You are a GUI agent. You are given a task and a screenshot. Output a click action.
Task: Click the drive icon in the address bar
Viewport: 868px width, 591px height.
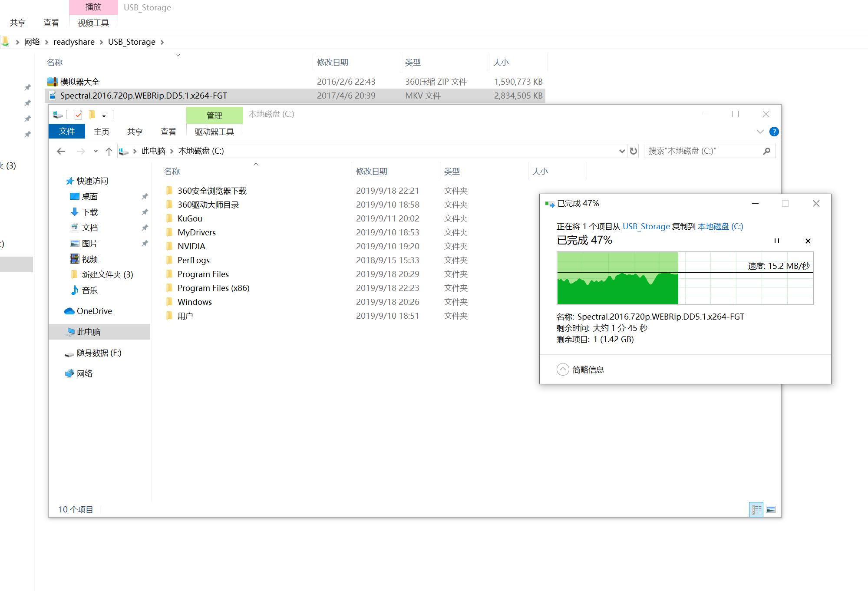pos(124,151)
